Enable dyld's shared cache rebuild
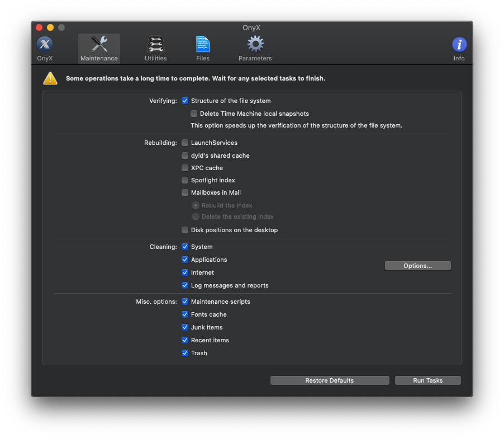 coord(185,156)
